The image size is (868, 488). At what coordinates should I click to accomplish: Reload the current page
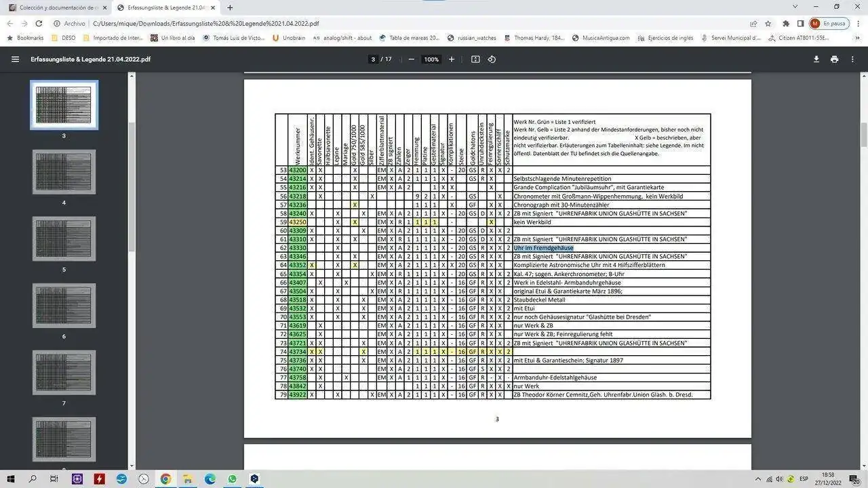[x=39, y=23]
